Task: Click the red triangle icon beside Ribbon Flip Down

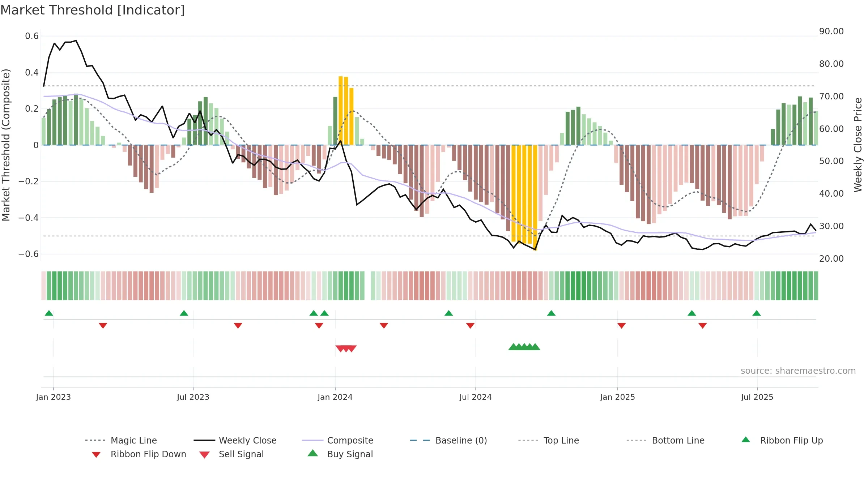Action: click(x=96, y=455)
